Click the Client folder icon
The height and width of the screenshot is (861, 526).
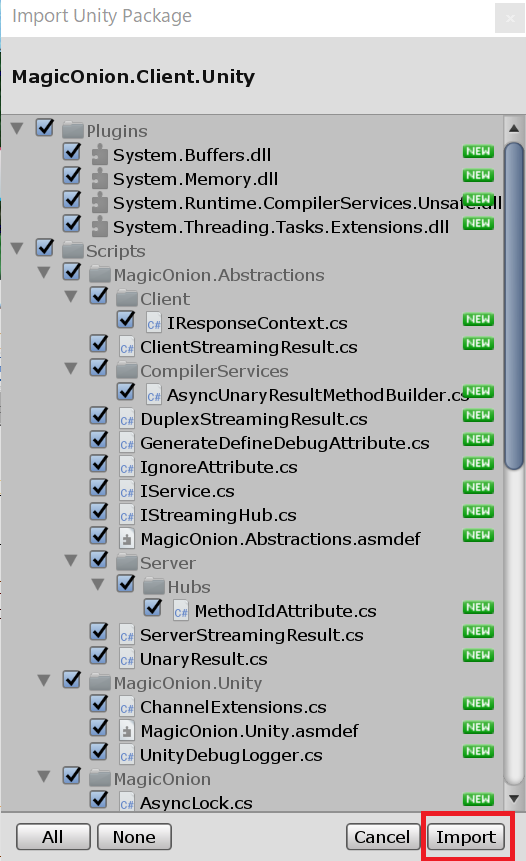pos(126,299)
